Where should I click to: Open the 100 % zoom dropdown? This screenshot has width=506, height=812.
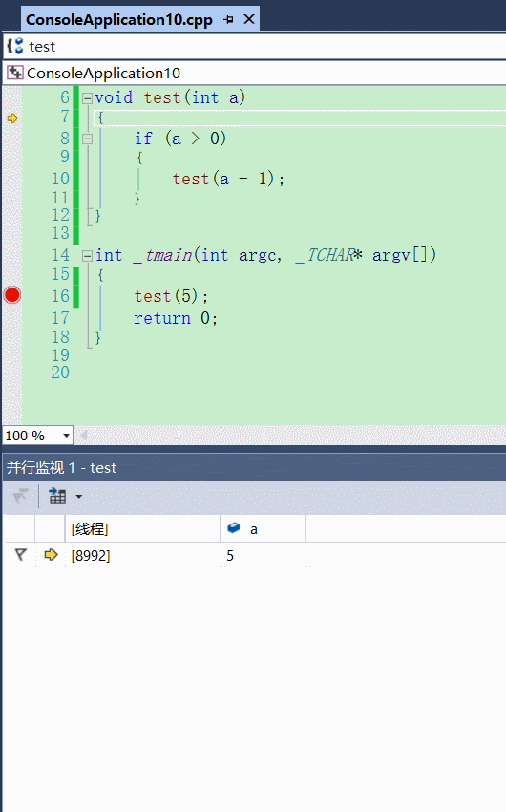point(66,436)
